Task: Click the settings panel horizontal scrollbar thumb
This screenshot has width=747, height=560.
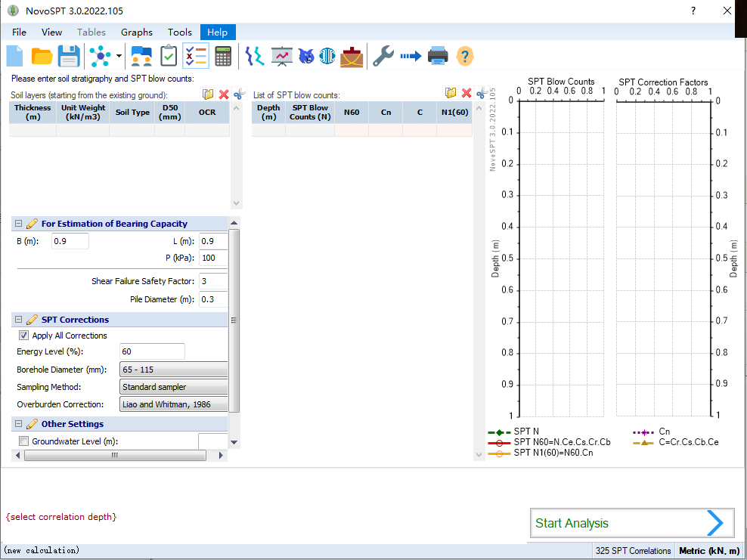Action: coord(115,455)
